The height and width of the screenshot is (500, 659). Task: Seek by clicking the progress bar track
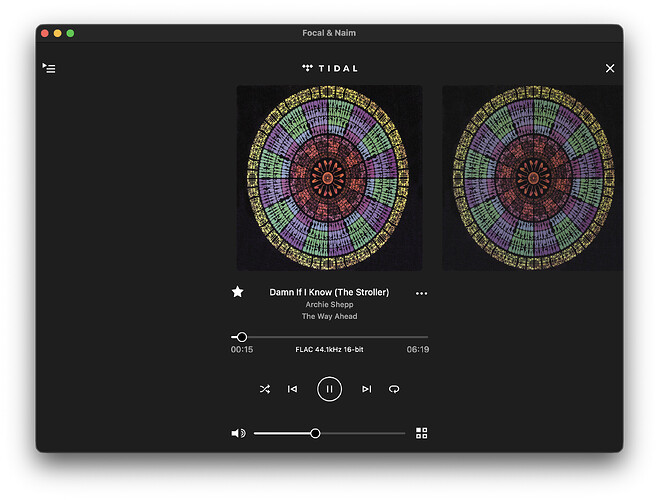coord(330,337)
